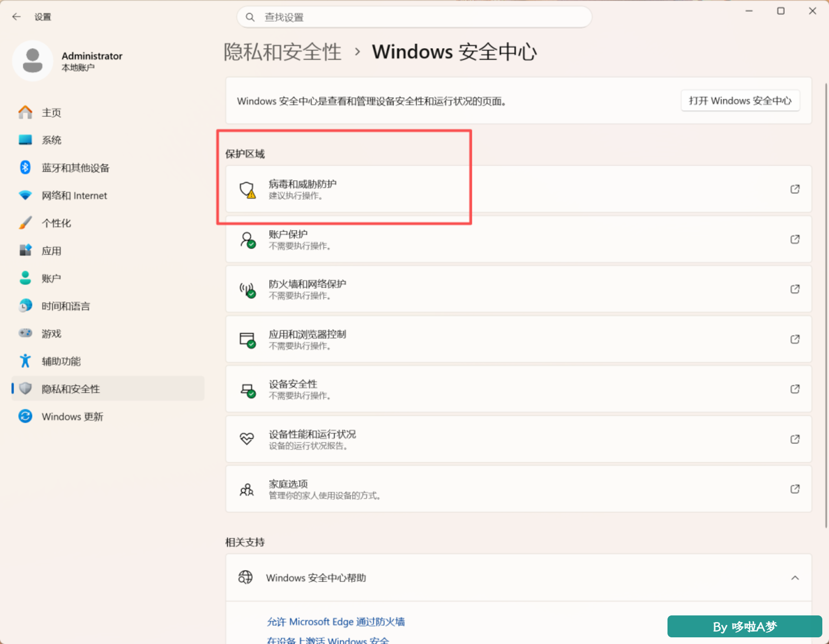This screenshot has width=829, height=644.
Task: Open 病毒和威胁防护 protection area
Action: point(518,189)
